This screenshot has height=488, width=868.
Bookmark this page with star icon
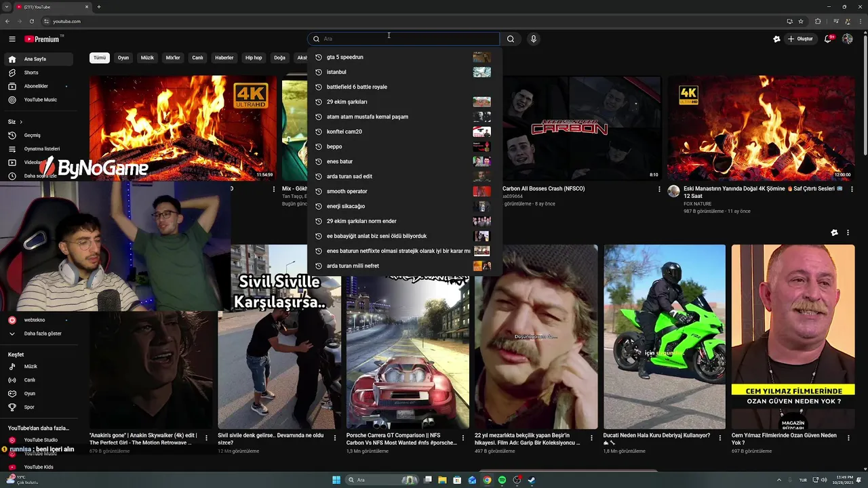click(801, 21)
